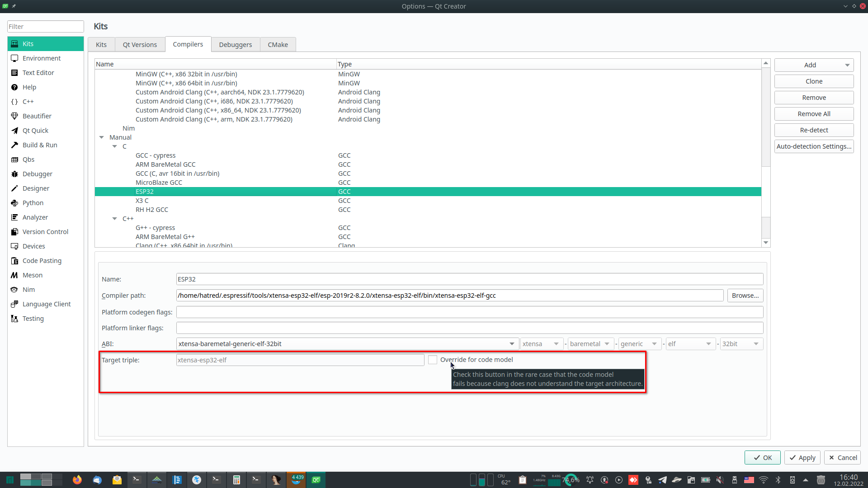Viewport: 868px width, 488px height.
Task: Select the MicroBlaze GCC compiler row
Action: [428, 183]
